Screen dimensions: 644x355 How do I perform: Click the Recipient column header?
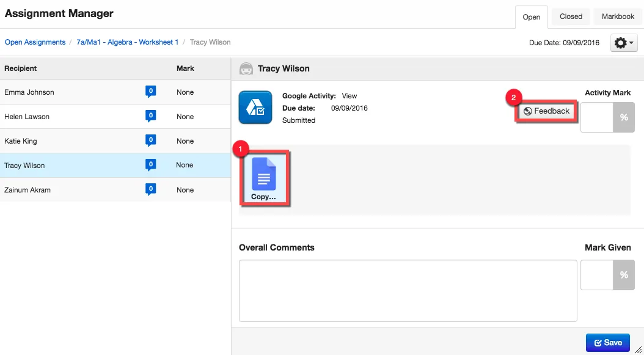coord(21,68)
